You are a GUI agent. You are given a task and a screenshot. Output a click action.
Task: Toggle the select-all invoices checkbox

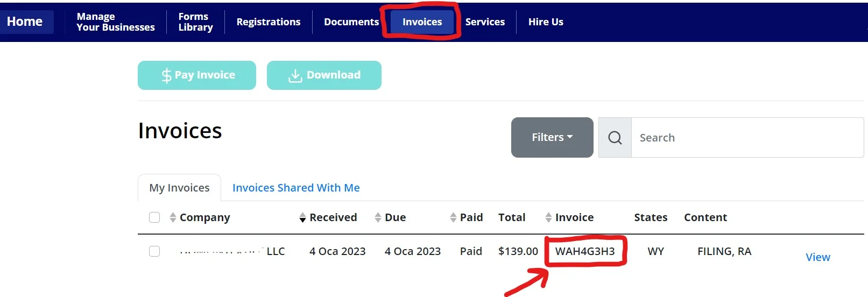[x=154, y=217]
